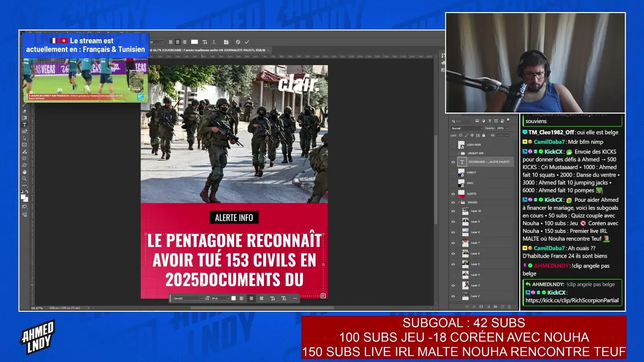The image size is (644, 362).
Task: Open text color swatch in top options bar
Action: 195,42
